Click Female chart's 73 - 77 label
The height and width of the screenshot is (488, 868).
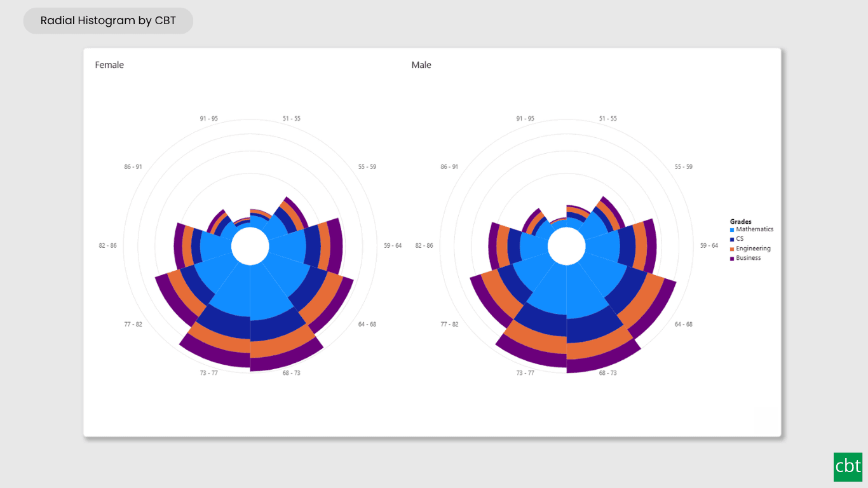pos(208,373)
